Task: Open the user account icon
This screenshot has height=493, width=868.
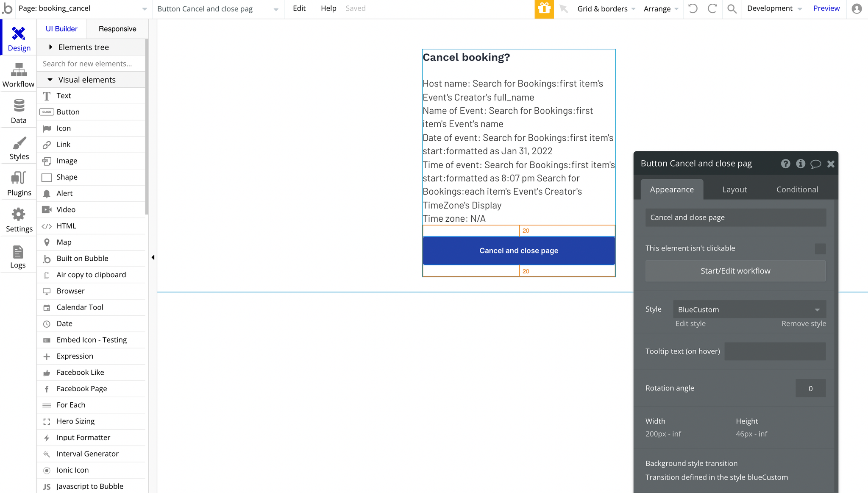Action: [x=857, y=8]
